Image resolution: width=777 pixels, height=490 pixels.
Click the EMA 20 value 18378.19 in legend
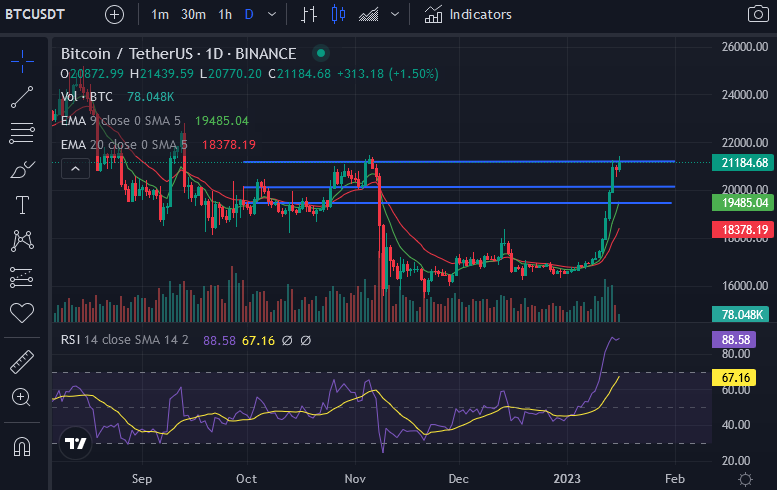tap(228, 145)
